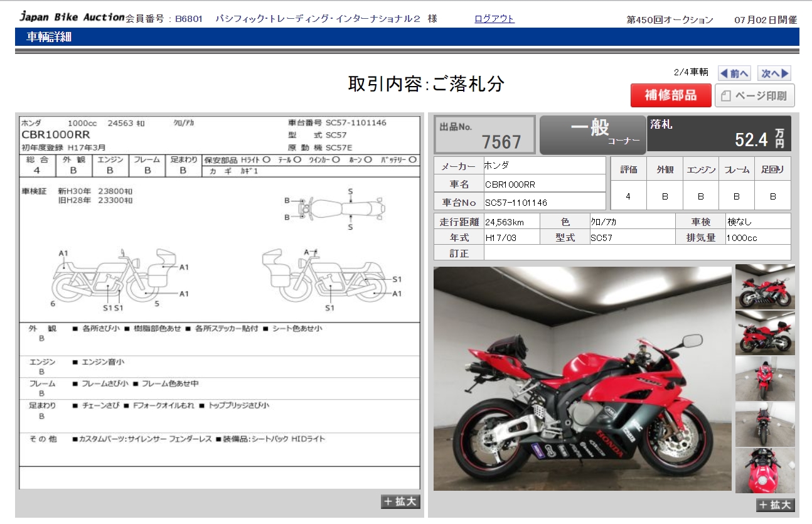The width and height of the screenshot is (812, 524).
Task: Click the 第450回オークション text
Action: (670, 19)
